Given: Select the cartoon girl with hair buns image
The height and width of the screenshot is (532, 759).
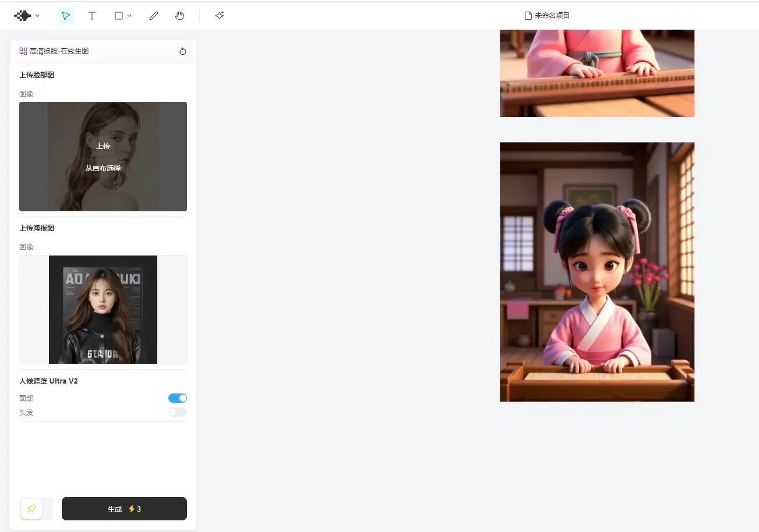Looking at the screenshot, I should (596, 272).
